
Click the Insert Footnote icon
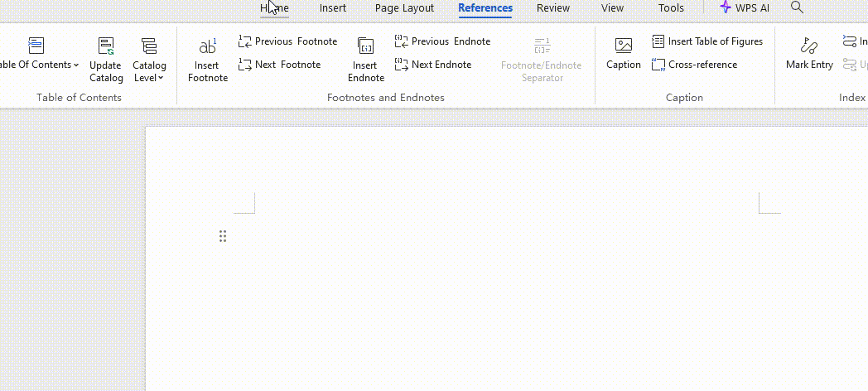[208, 46]
